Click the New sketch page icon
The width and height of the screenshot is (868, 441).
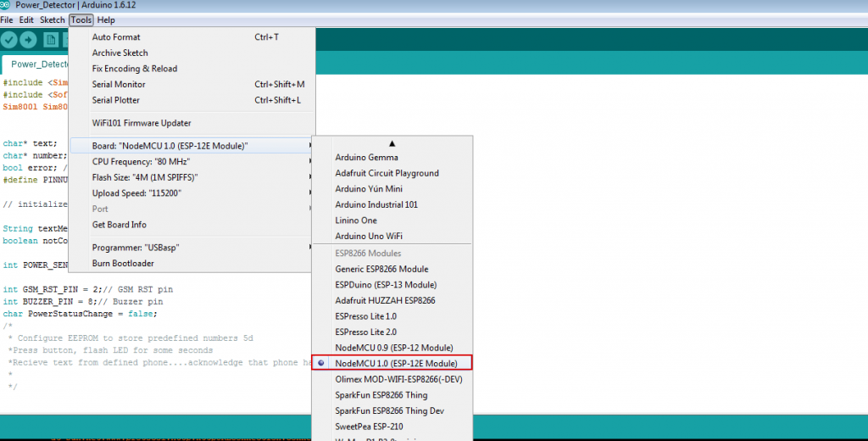(51, 40)
